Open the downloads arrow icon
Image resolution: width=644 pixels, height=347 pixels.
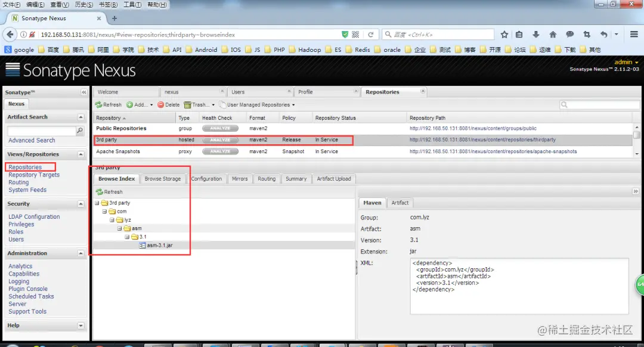pos(535,35)
